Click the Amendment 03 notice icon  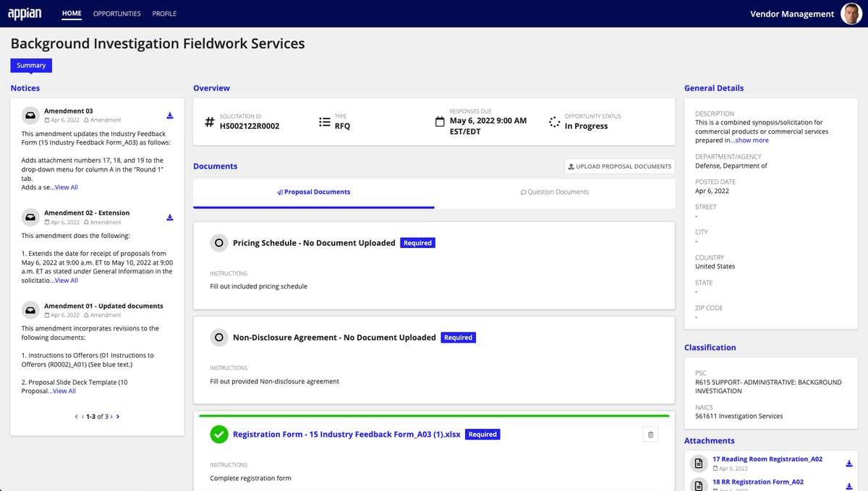tap(30, 115)
